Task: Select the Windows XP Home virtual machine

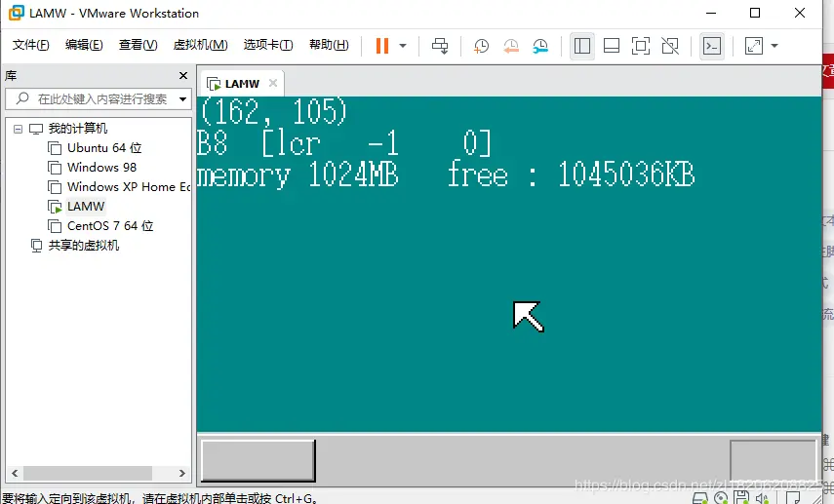Action: click(x=128, y=186)
